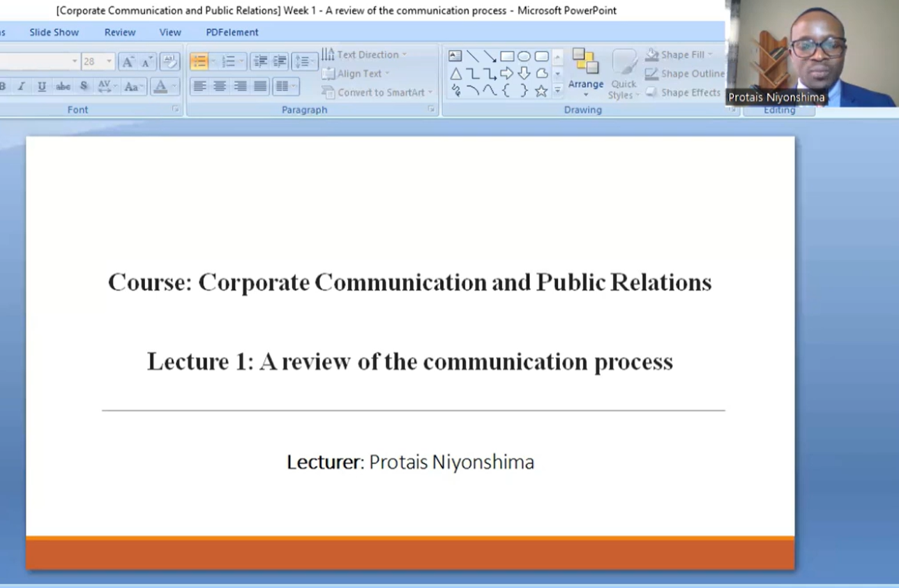Open Change Case dropdown
This screenshot has height=588, width=899.
(133, 86)
